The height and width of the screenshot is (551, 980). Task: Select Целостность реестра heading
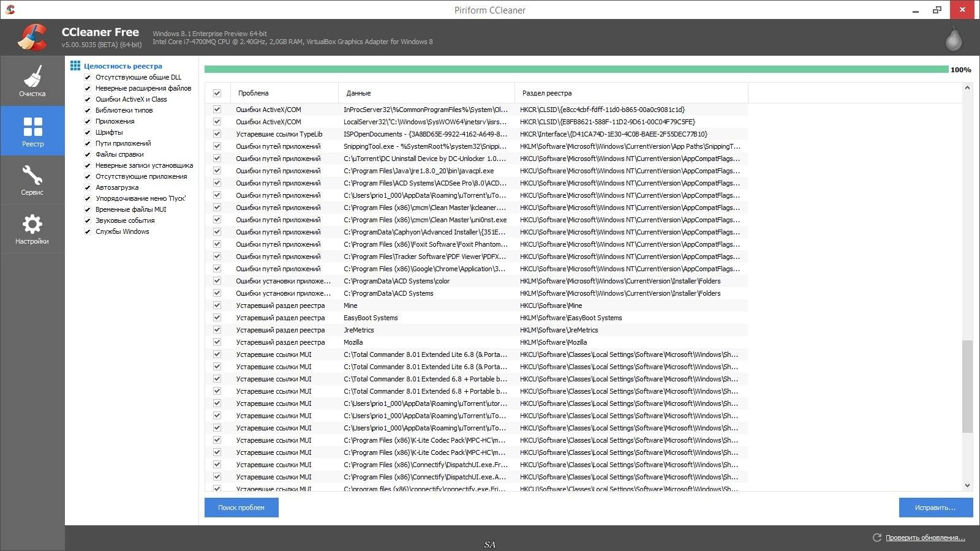[x=123, y=66]
